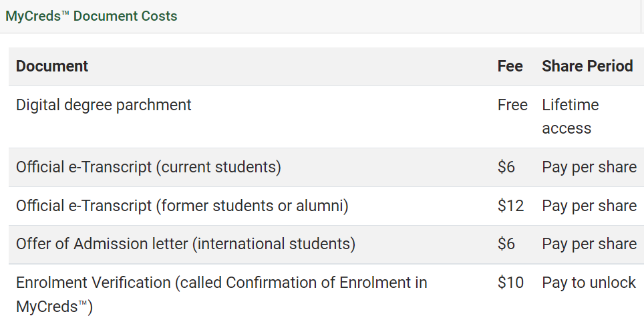
Task: Click the Share Period column header
Action: (x=587, y=66)
